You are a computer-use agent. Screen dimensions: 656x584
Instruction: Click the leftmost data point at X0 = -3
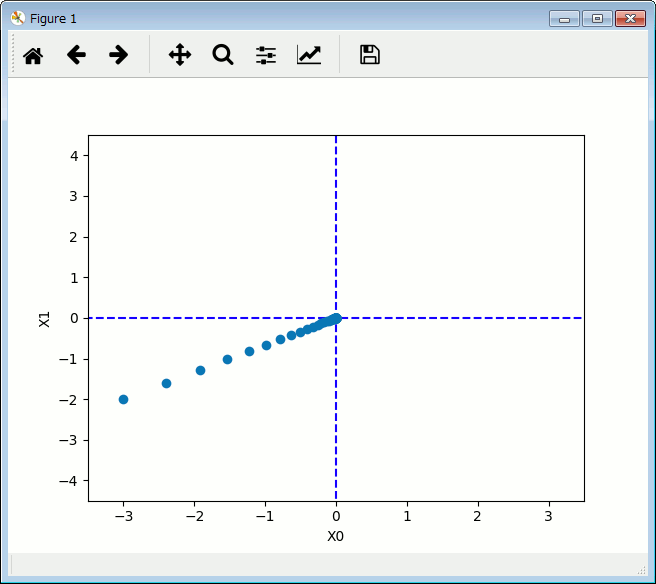[123, 399]
